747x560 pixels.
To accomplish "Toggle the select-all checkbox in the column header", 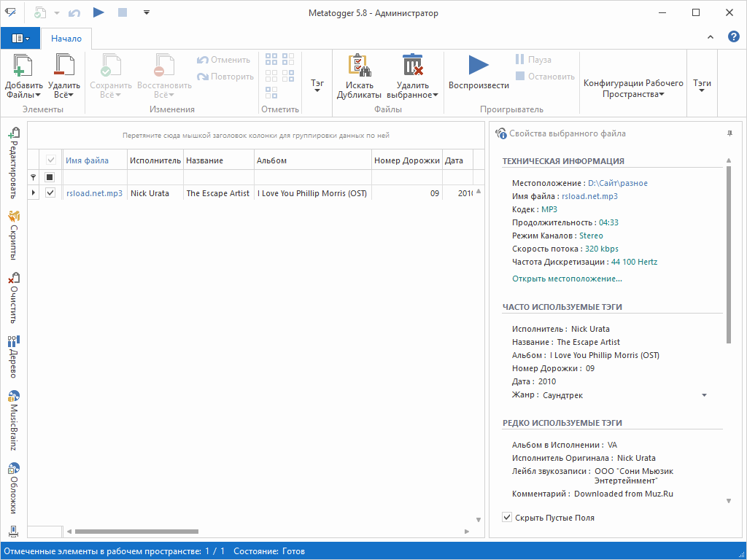I will tap(50, 160).
